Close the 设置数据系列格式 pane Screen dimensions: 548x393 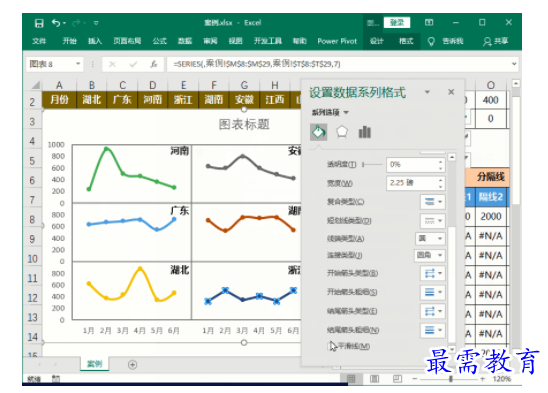click(x=451, y=92)
